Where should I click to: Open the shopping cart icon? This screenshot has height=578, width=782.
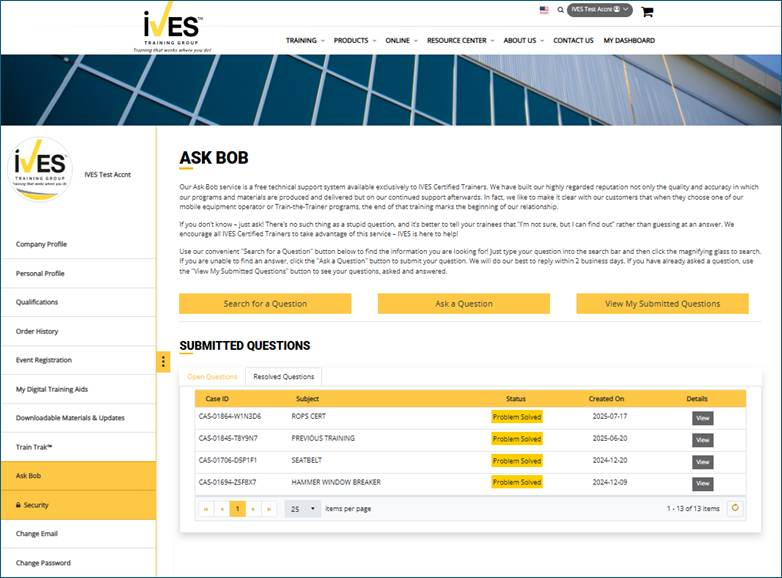pos(647,12)
